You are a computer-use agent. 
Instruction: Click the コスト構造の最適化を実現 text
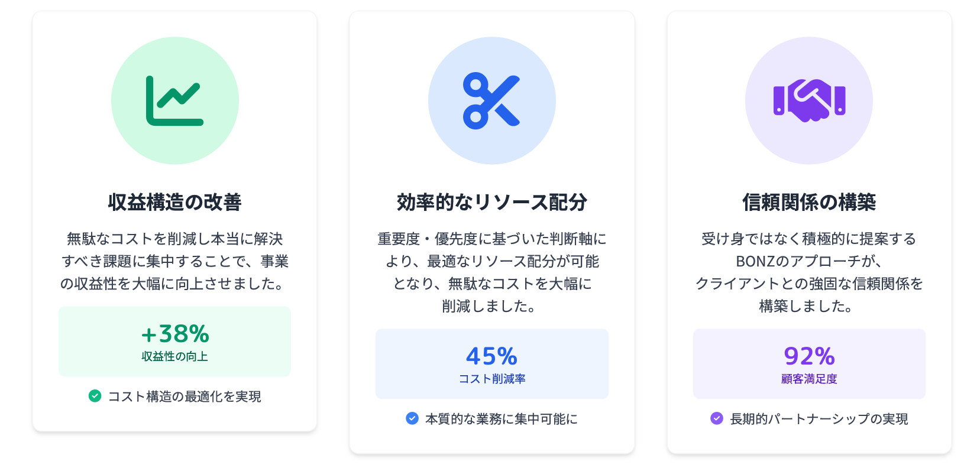click(184, 396)
